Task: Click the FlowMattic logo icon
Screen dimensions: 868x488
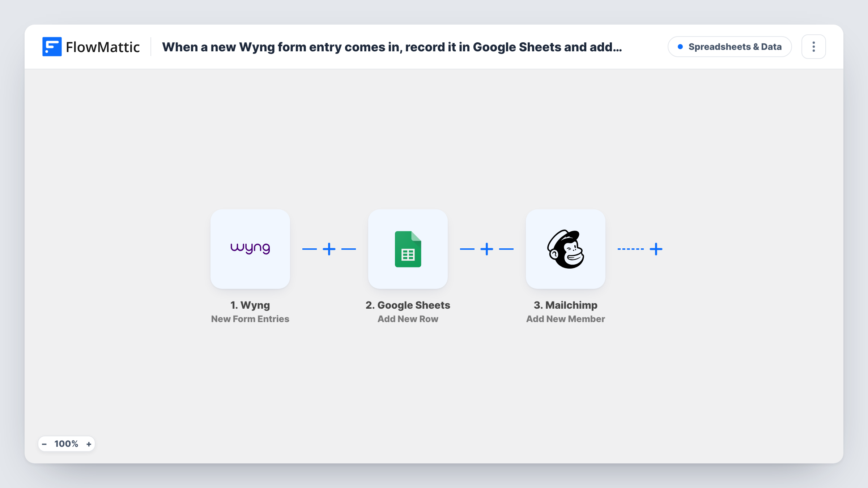Action: 52,47
